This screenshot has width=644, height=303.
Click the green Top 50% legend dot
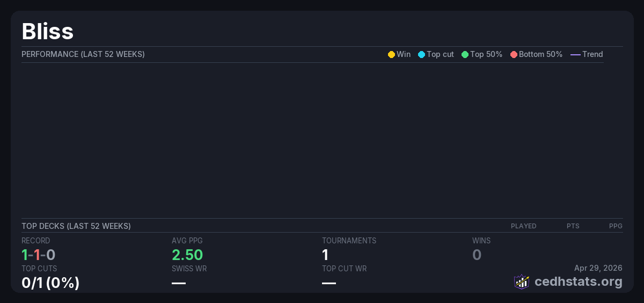pyautogui.click(x=465, y=54)
